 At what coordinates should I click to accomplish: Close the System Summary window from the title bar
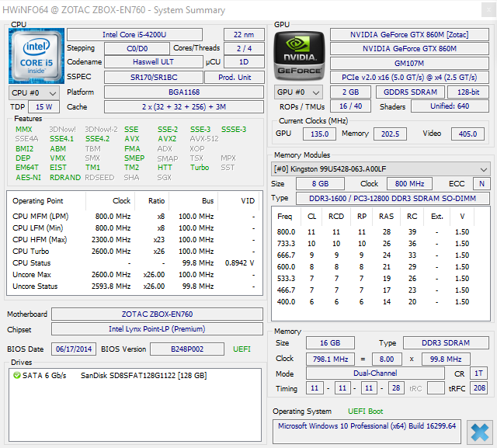pos(488,10)
